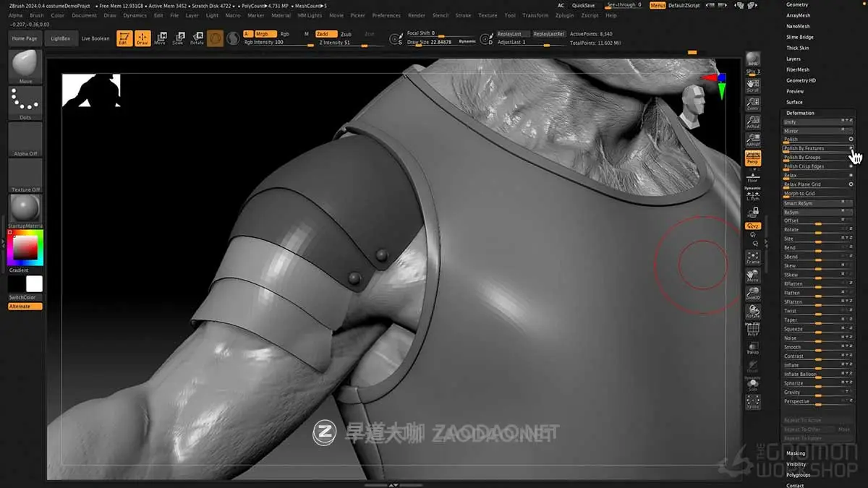The width and height of the screenshot is (868, 488).
Task: Select the Move gizmo tool in top toolbar
Action: [x=161, y=38]
